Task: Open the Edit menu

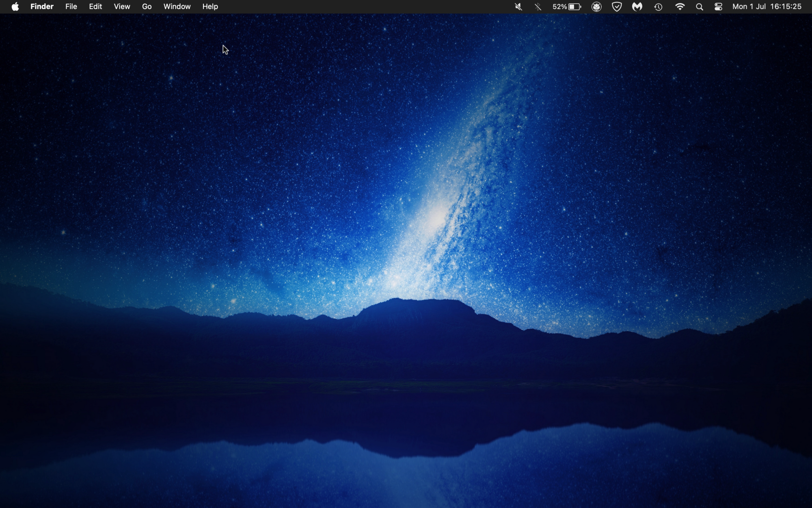Action: (x=95, y=7)
